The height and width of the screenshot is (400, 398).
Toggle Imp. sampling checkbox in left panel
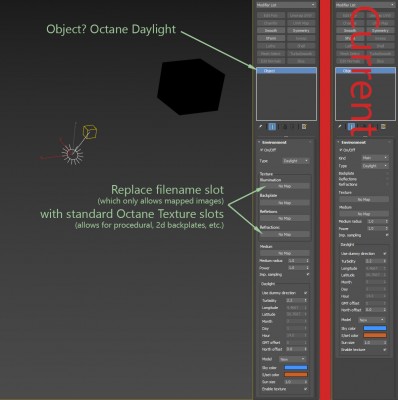click(307, 274)
